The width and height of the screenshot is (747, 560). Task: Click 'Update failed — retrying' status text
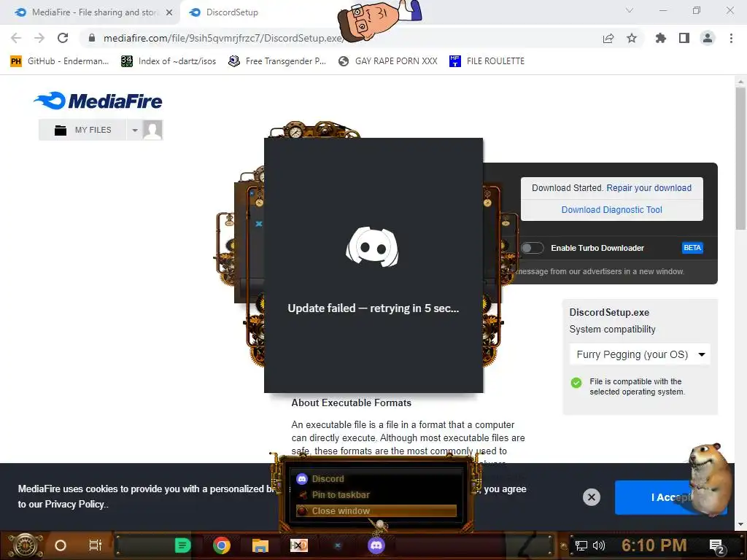pos(373,308)
